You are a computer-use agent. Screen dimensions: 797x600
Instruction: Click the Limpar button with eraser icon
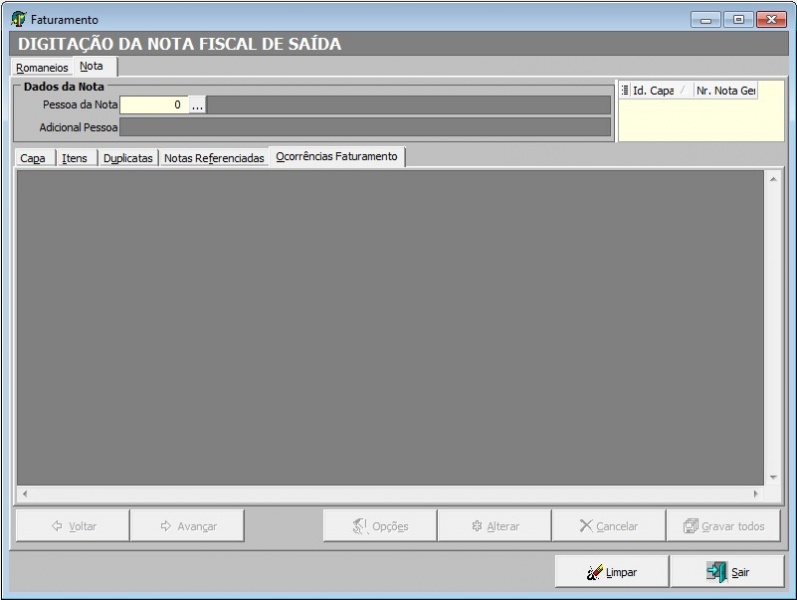point(611,572)
